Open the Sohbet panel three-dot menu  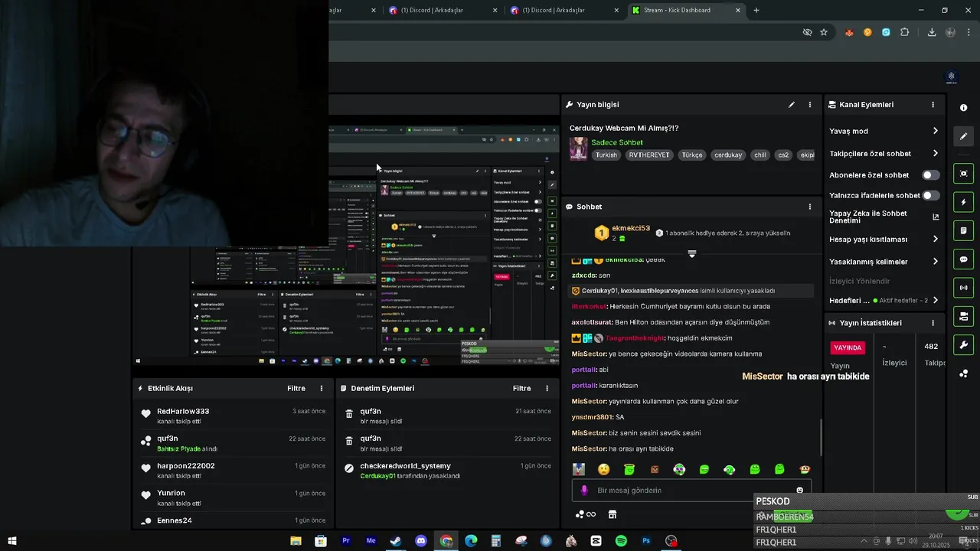click(x=810, y=207)
